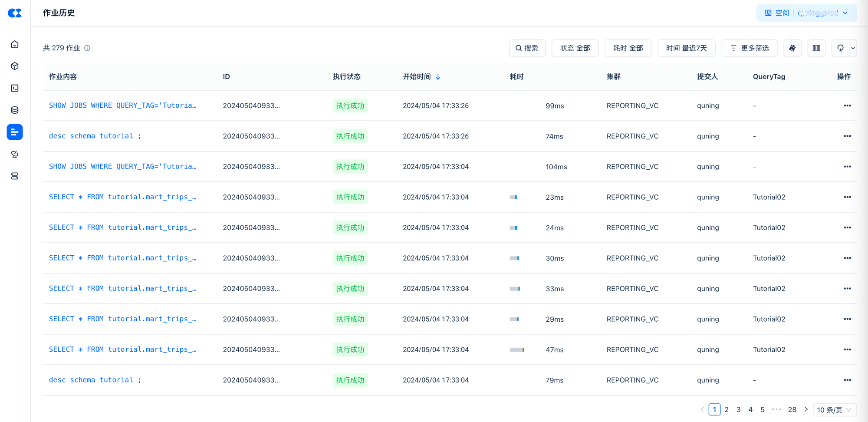Click the cube icon in sidebar

[x=15, y=66]
